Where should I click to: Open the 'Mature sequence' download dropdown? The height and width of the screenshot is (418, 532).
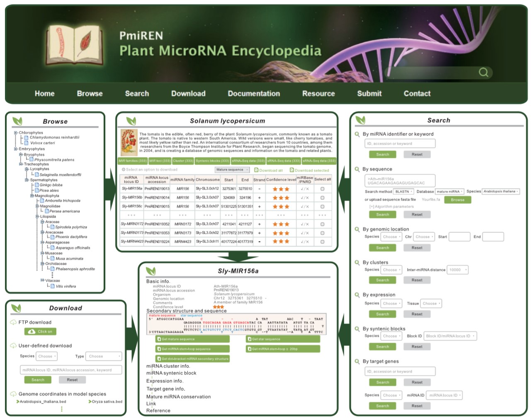tap(232, 170)
